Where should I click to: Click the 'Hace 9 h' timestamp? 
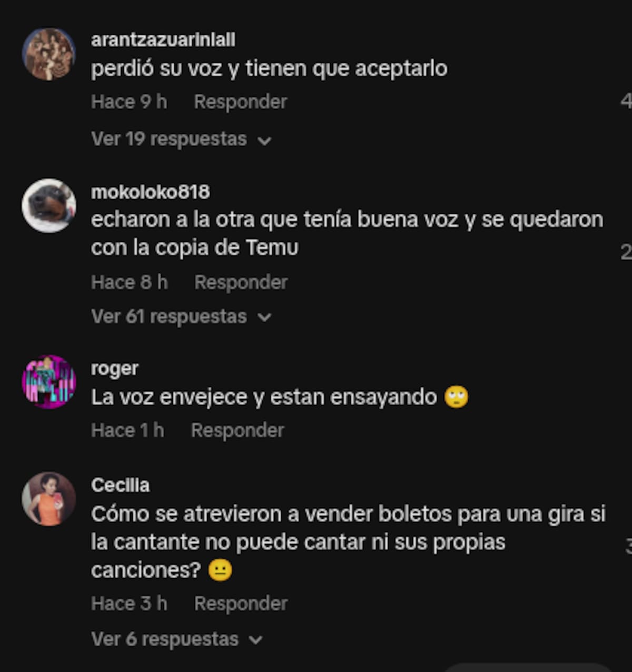(129, 102)
